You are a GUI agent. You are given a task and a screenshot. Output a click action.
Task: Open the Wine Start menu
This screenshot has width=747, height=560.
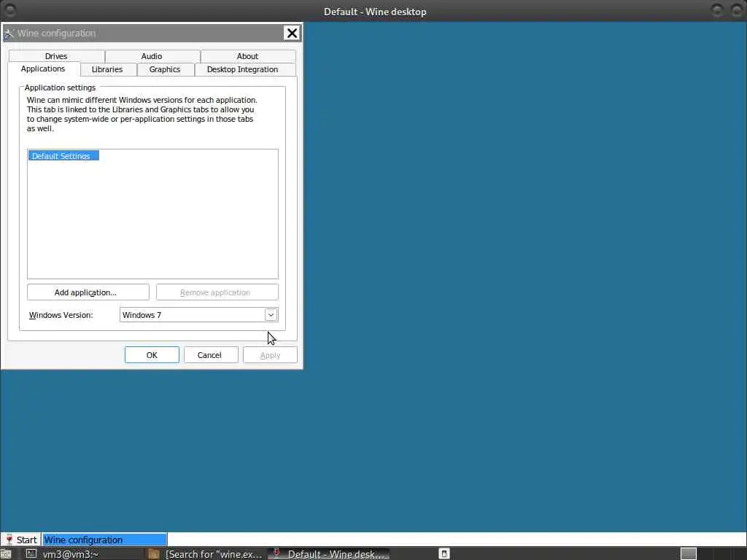(x=21, y=540)
